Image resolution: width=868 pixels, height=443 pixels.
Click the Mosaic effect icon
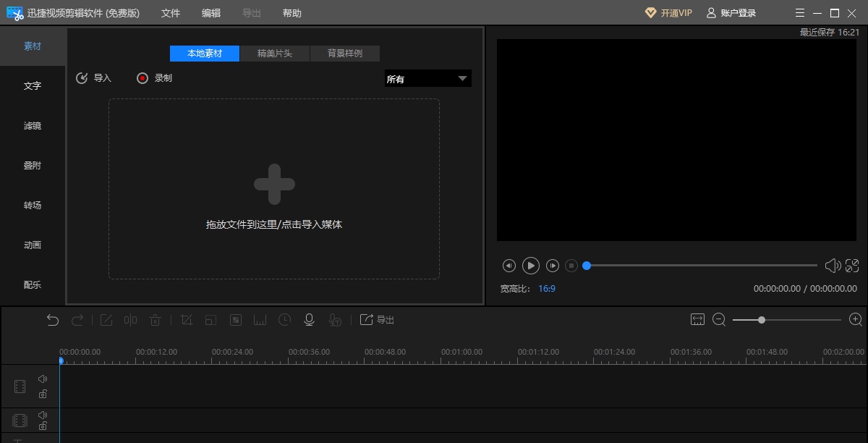click(235, 319)
